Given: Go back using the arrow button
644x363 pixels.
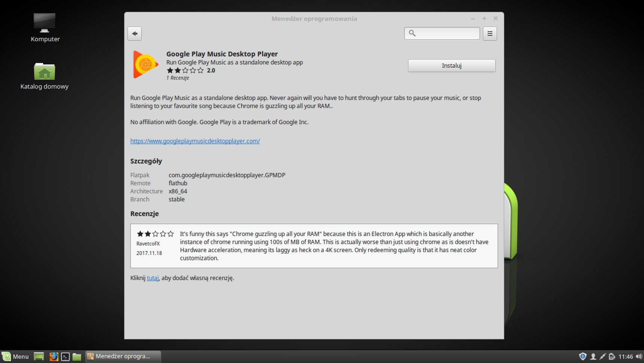Looking at the screenshot, I should pos(134,33).
